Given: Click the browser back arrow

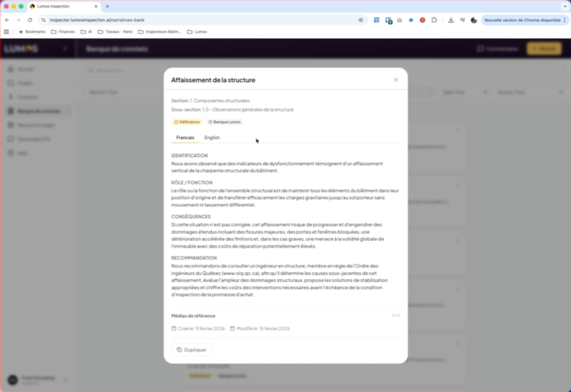Looking at the screenshot, I should click(7, 20).
